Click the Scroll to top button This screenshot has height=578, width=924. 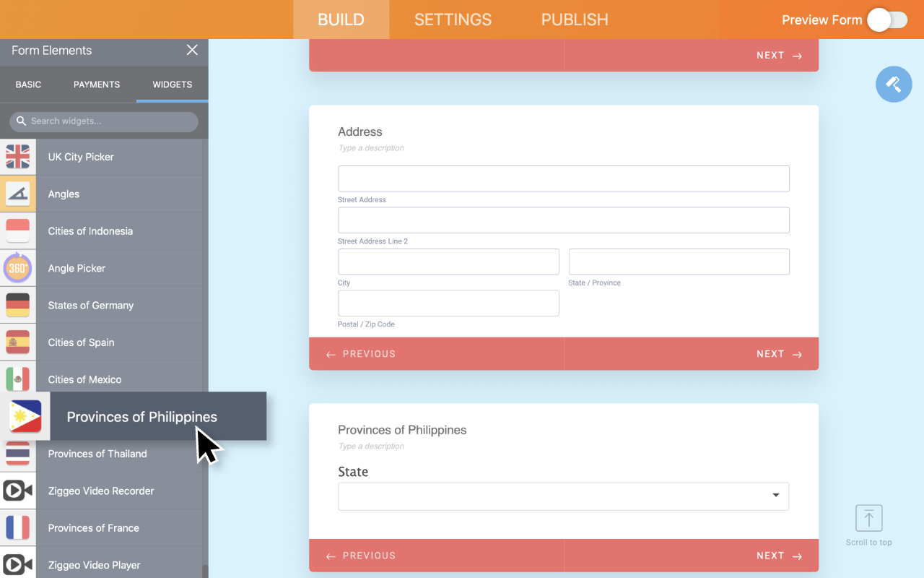(868, 525)
